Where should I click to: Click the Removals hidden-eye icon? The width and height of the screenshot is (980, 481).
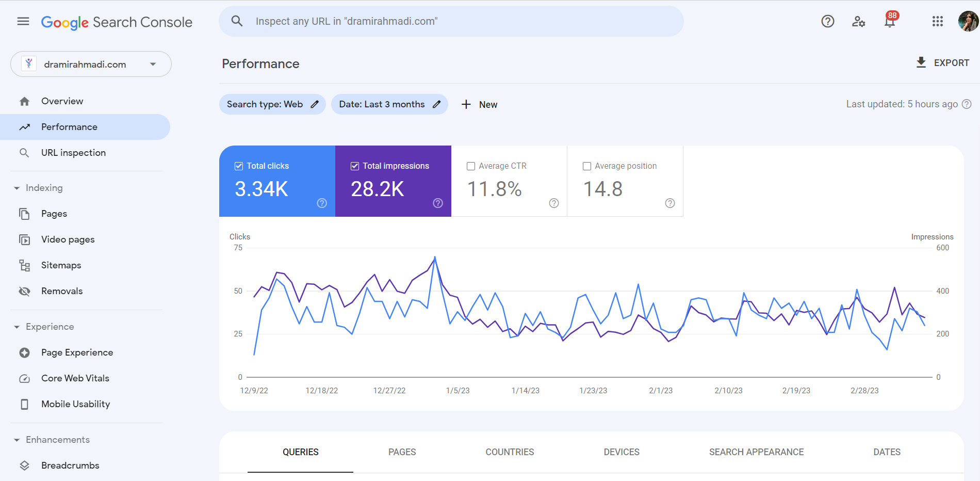(24, 291)
